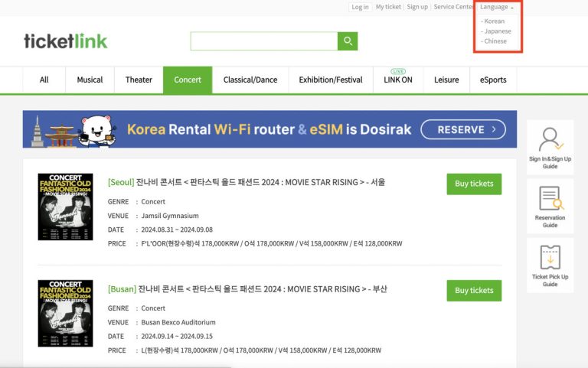Viewport: 588px width, 368px height.
Task: Click the ticketlink logo
Action: tap(66, 41)
